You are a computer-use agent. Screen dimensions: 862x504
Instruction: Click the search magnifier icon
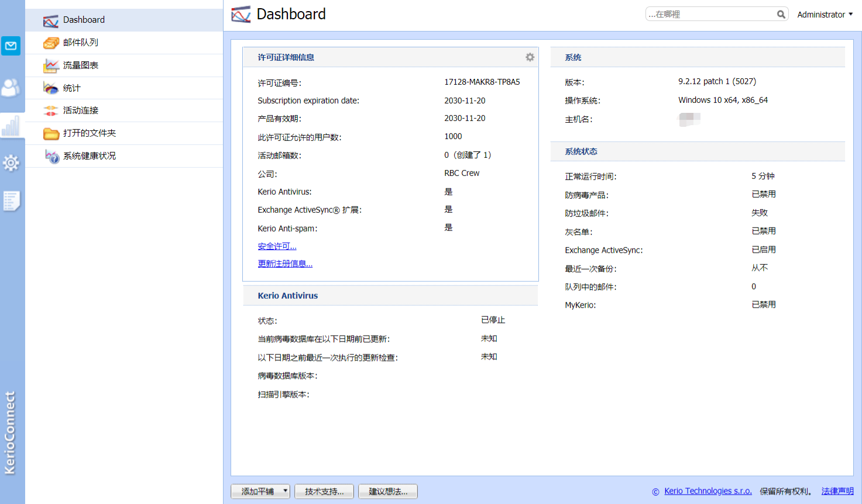[781, 14]
